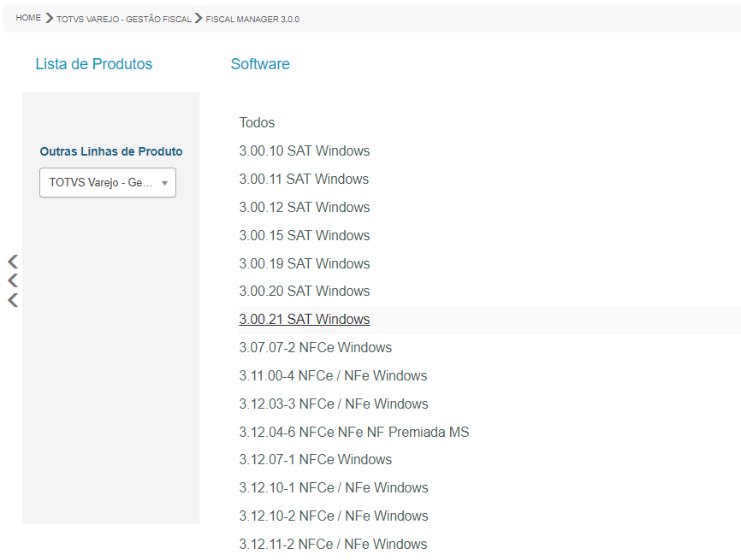The image size is (741, 560).
Task: Open the Outras Linhas de Produto dropdown
Action: (108, 182)
